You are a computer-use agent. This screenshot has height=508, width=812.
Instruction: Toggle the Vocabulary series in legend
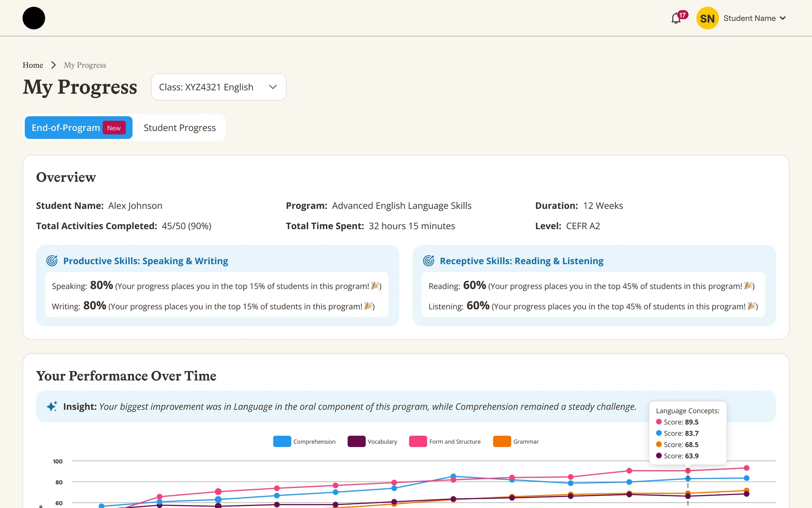(x=372, y=441)
